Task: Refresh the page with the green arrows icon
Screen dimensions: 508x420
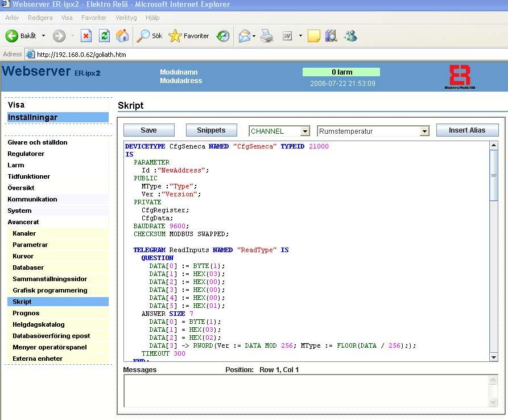Action: pos(104,36)
